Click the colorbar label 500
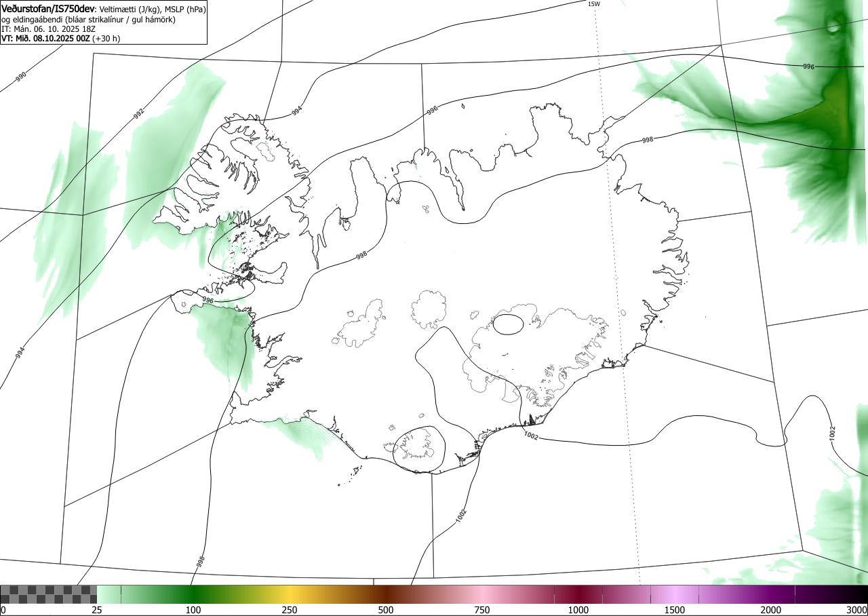868x616 pixels. click(x=386, y=610)
